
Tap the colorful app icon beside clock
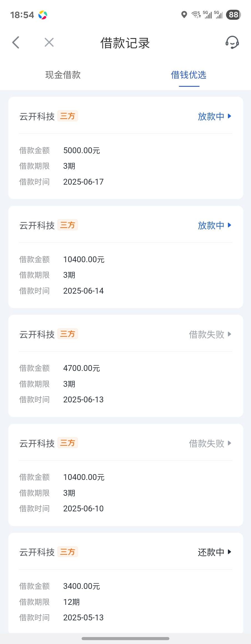click(x=43, y=15)
